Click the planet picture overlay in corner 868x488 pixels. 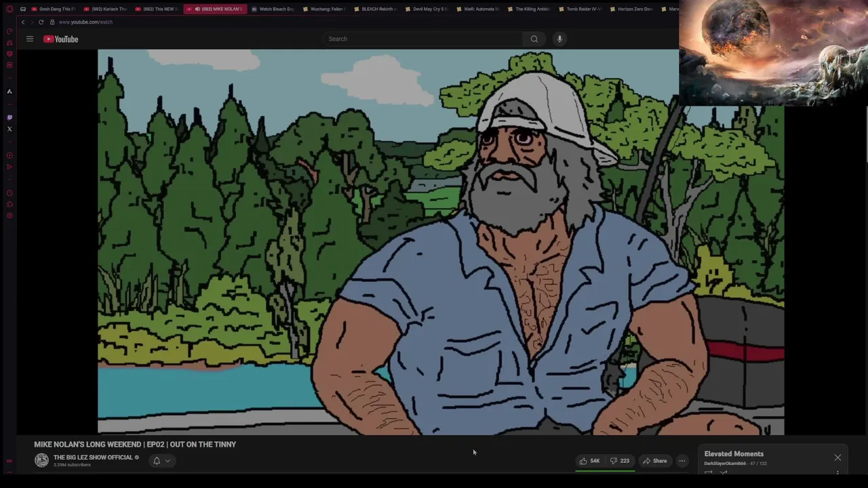(773, 53)
